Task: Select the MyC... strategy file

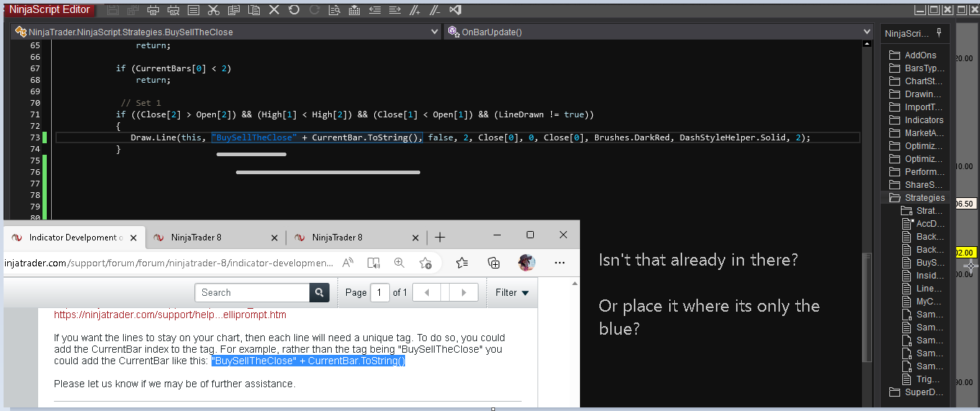Action: coord(923,302)
